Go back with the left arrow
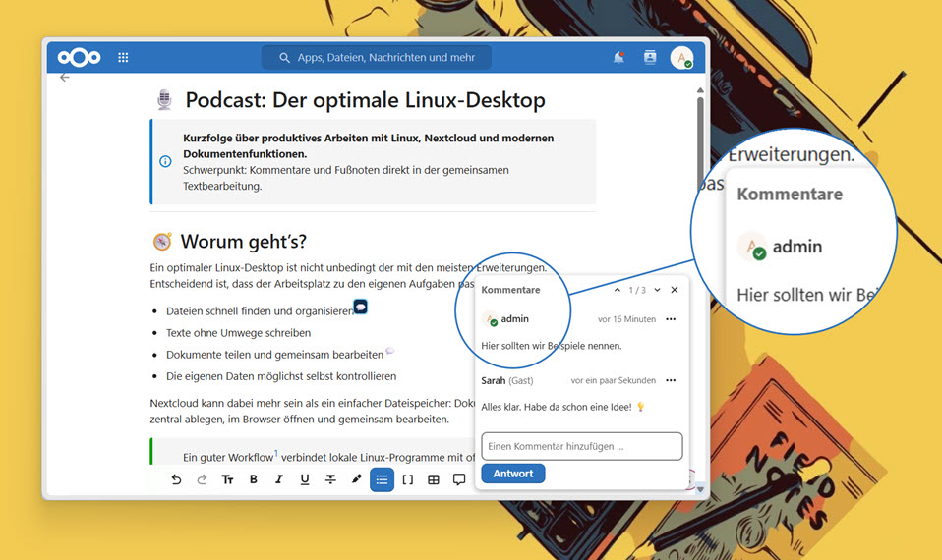This screenshot has height=560, width=942. 65,78
